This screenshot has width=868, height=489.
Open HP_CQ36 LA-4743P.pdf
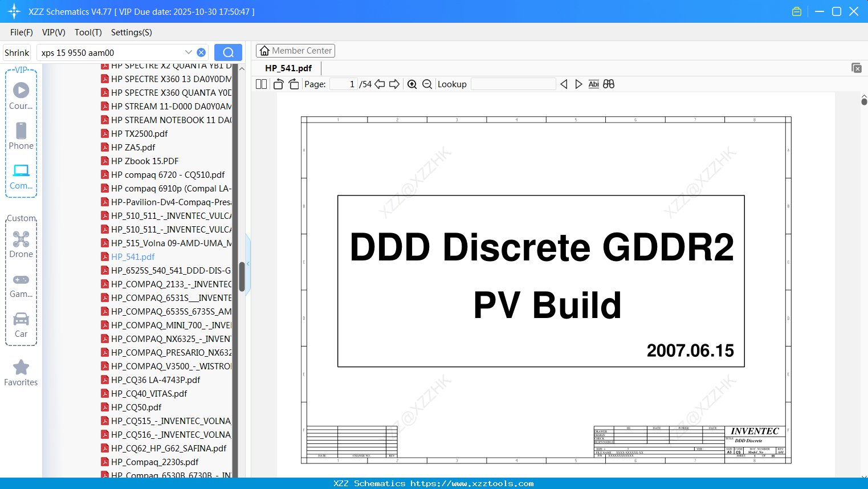[150, 380]
